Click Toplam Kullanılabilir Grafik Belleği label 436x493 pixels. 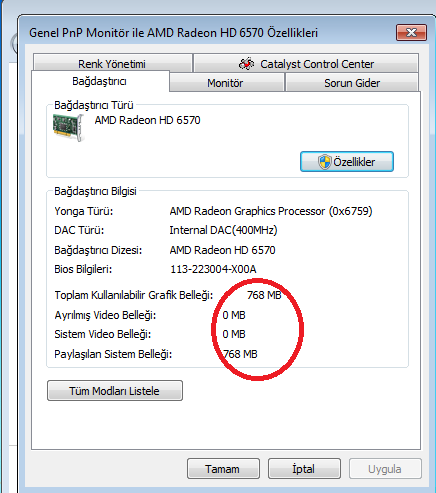coord(134,295)
